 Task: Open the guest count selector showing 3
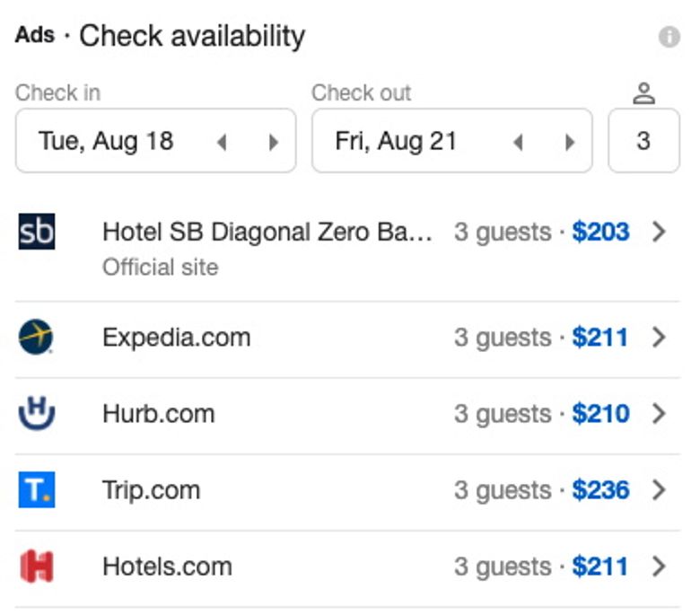click(x=643, y=141)
